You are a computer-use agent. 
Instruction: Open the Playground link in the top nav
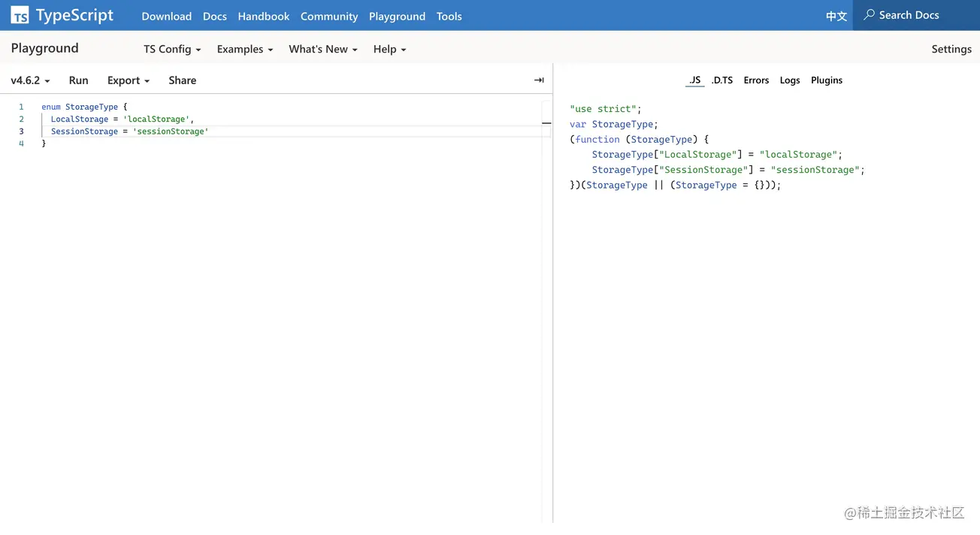click(x=397, y=16)
